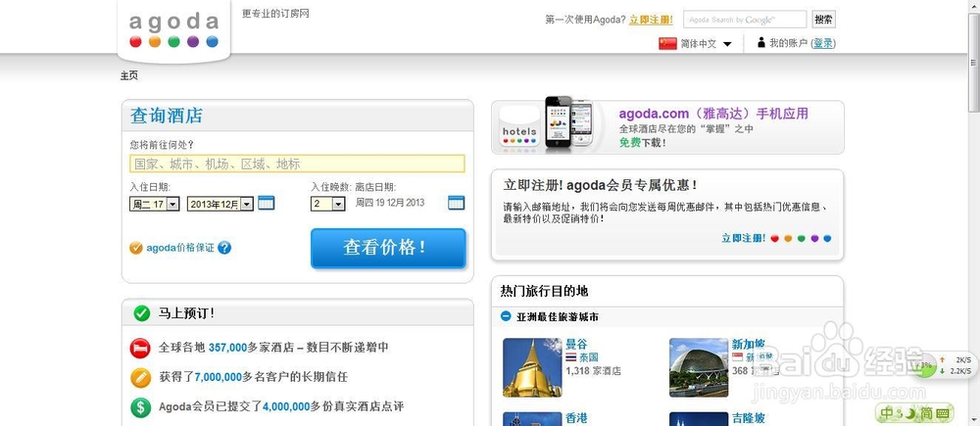Click the Hong Kong thumbnail
980x426 pixels.
click(x=532, y=419)
